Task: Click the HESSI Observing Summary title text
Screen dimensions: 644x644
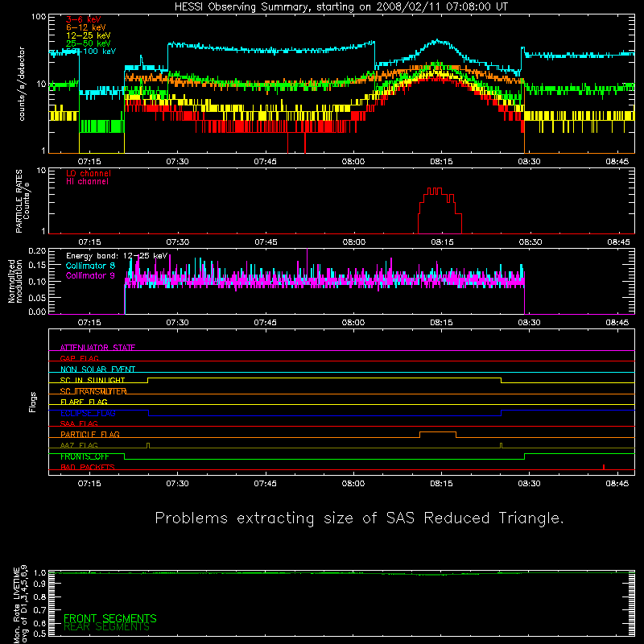Action: coord(341,6)
